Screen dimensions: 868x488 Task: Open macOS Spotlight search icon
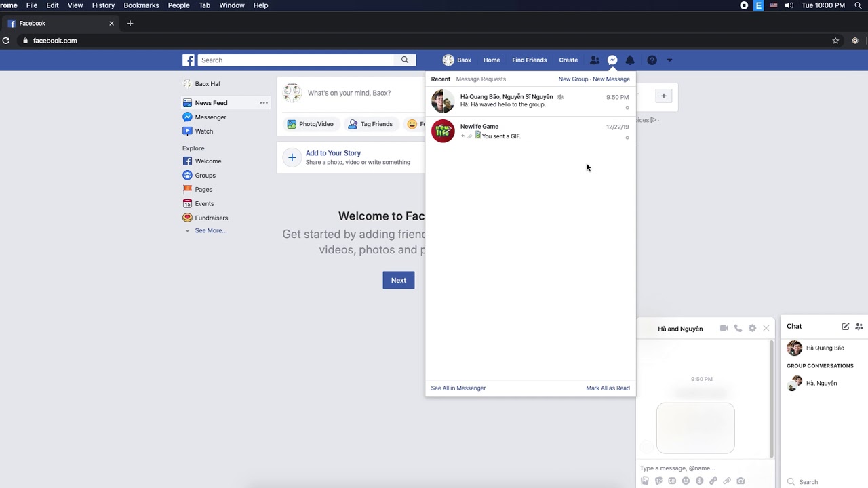[858, 5]
